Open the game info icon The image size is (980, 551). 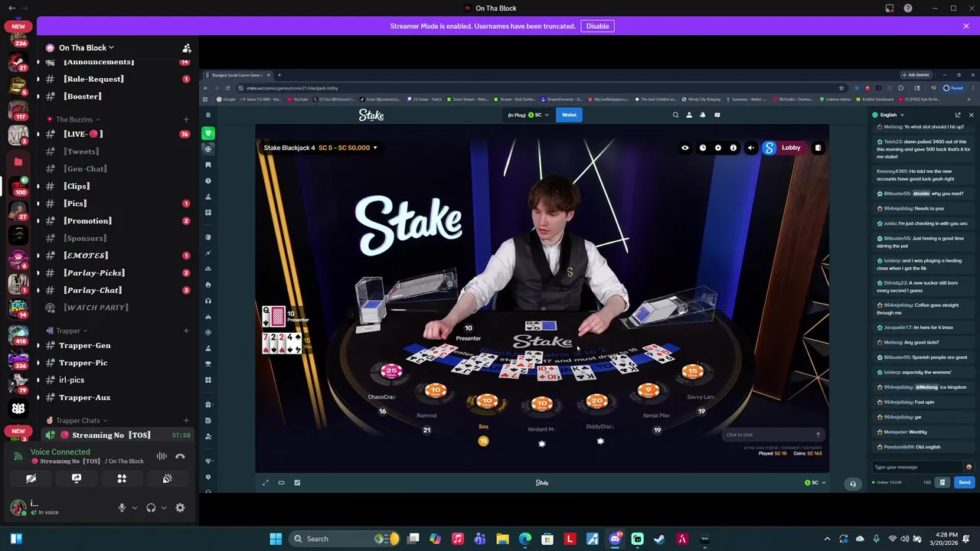[x=733, y=148]
